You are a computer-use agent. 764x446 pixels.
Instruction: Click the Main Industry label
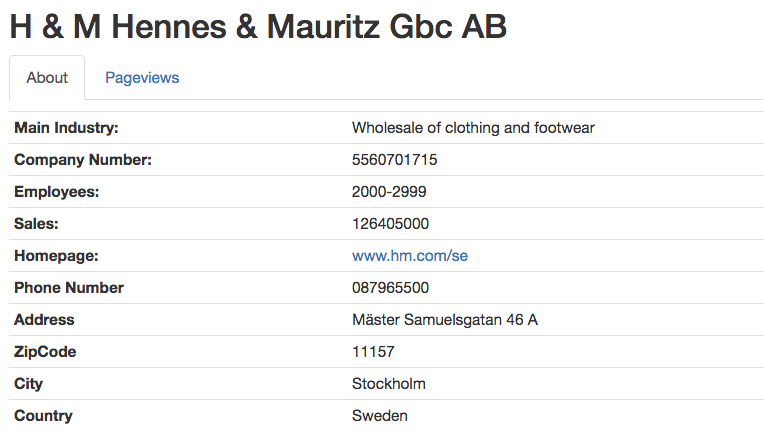pos(66,128)
